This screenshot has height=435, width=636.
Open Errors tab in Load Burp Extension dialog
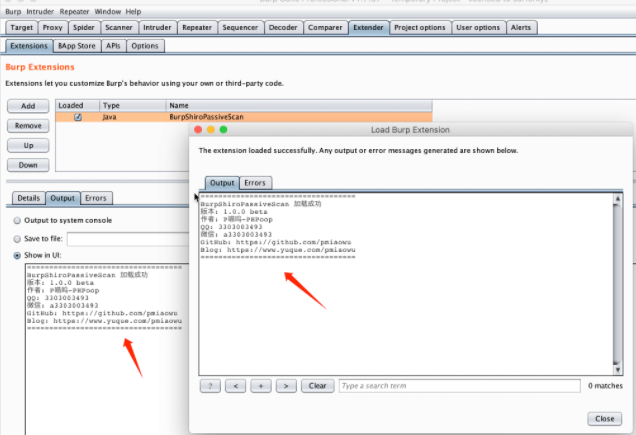(255, 183)
